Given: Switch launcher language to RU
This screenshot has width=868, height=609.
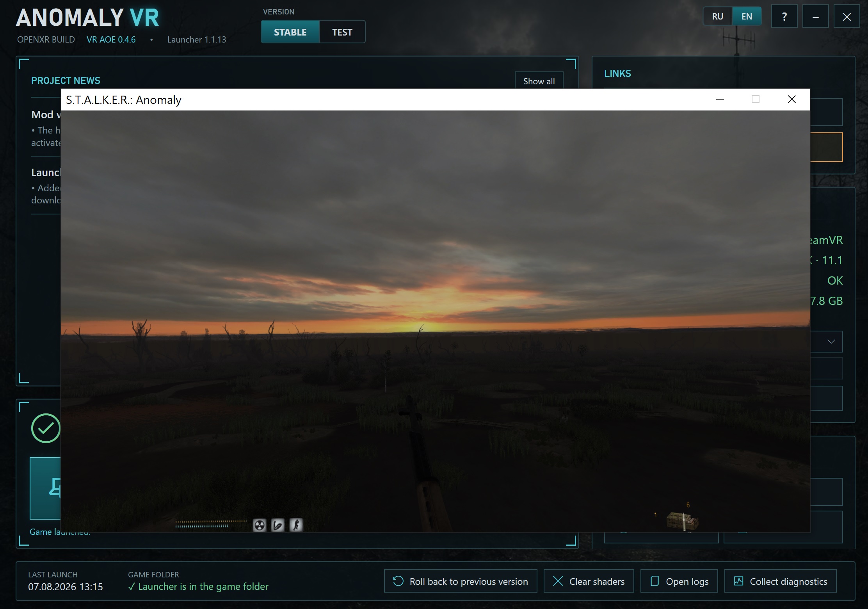Looking at the screenshot, I should tap(718, 17).
